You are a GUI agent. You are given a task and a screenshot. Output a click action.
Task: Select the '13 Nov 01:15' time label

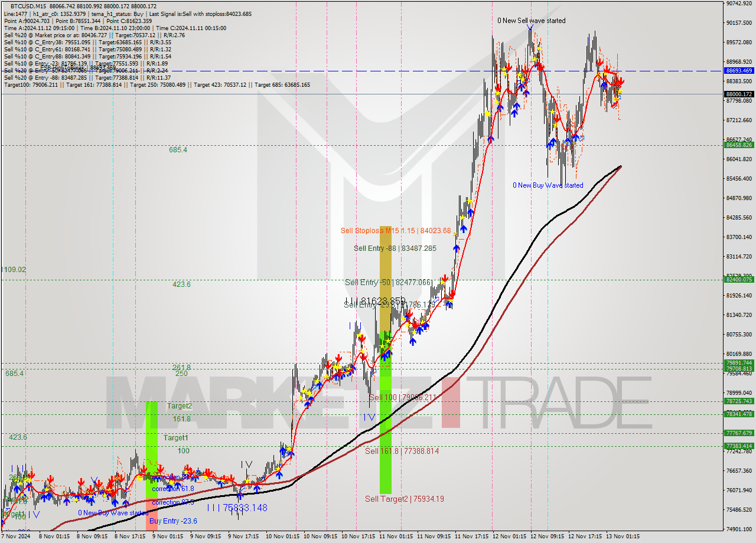click(x=623, y=537)
